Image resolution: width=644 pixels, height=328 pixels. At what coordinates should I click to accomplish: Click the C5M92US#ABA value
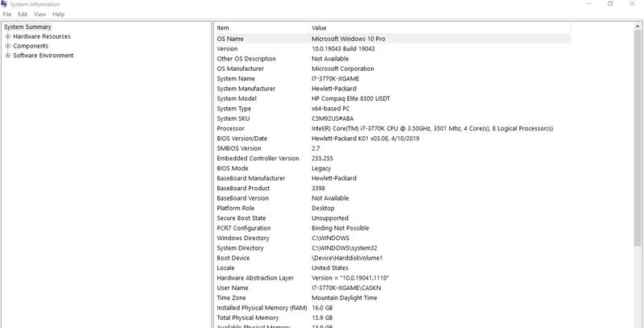click(x=332, y=118)
